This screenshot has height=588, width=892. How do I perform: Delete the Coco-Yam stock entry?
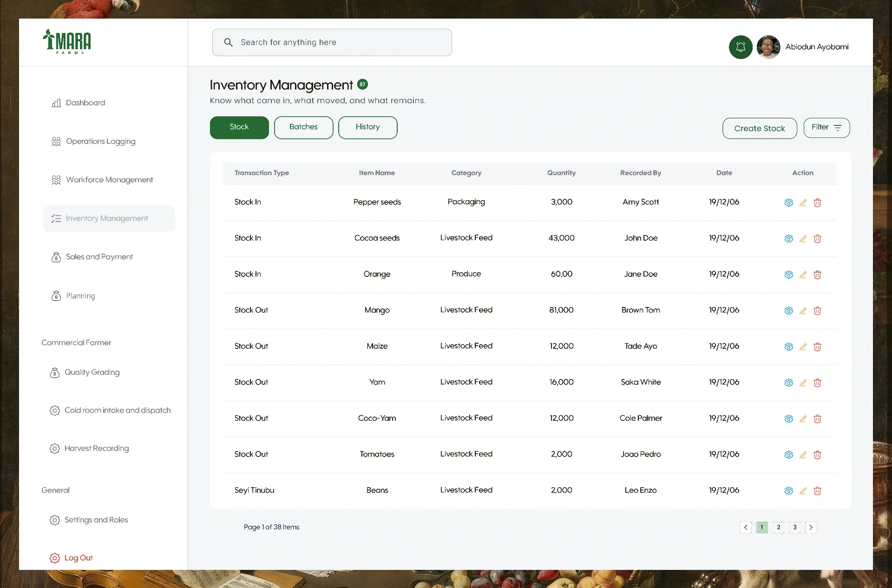click(817, 419)
